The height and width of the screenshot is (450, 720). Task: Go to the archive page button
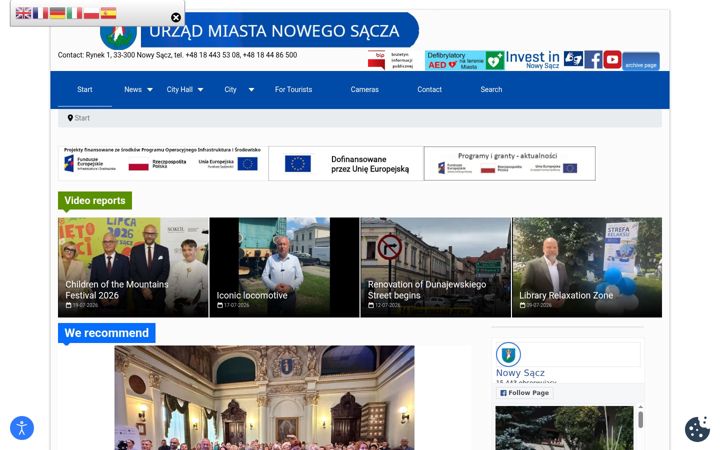[x=641, y=62]
